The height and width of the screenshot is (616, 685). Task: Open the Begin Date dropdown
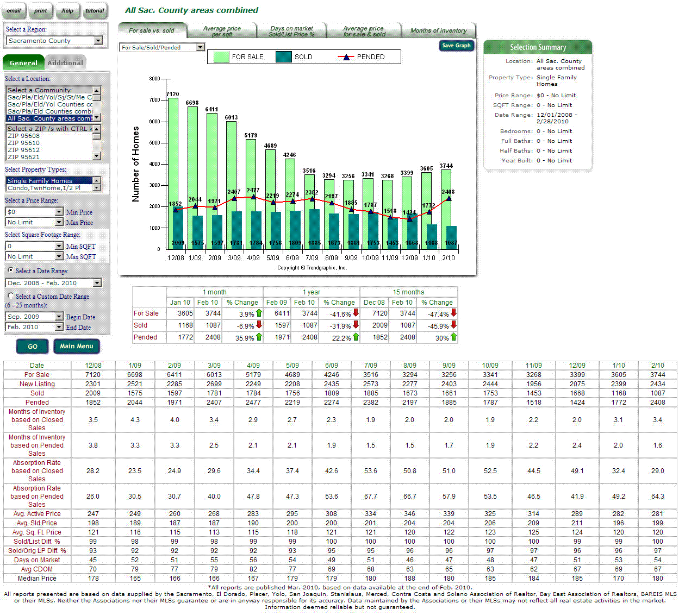(x=35, y=317)
